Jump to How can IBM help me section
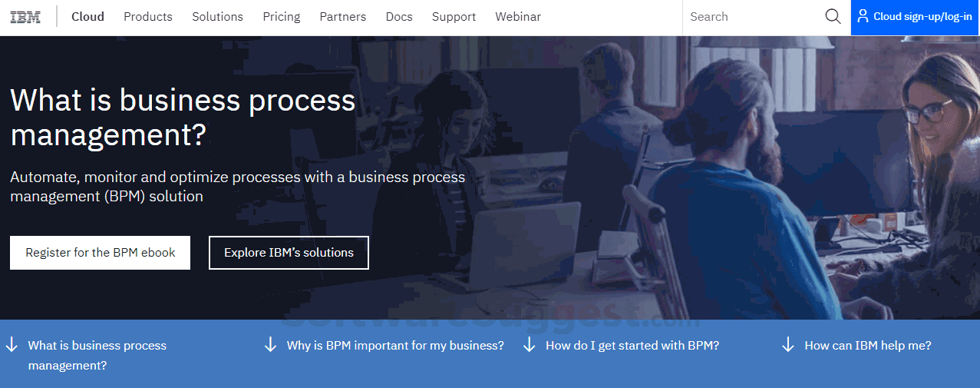This screenshot has width=980, height=388. [x=868, y=346]
